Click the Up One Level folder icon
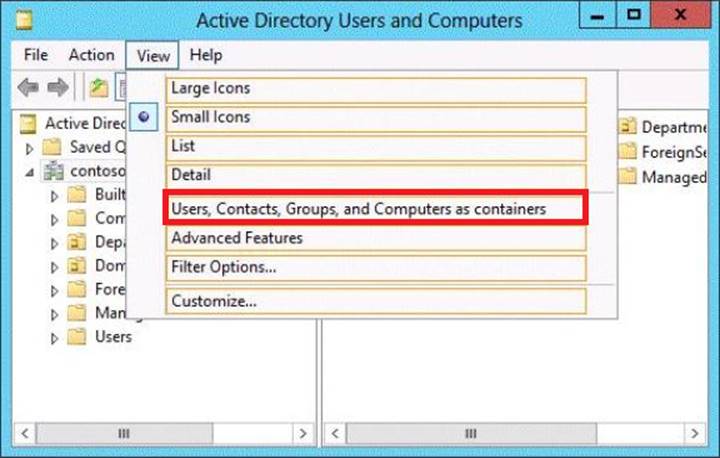This screenshot has width=720, height=458. [x=98, y=88]
